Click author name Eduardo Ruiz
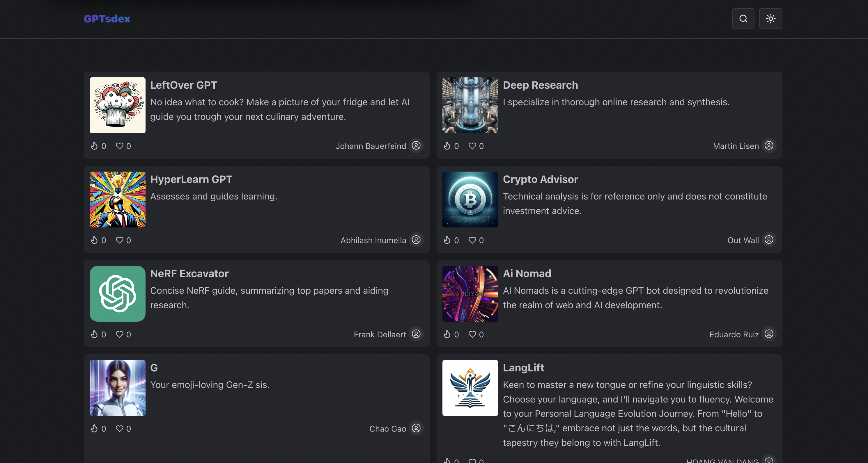The image size is (868, 463). tap(734, 334)
